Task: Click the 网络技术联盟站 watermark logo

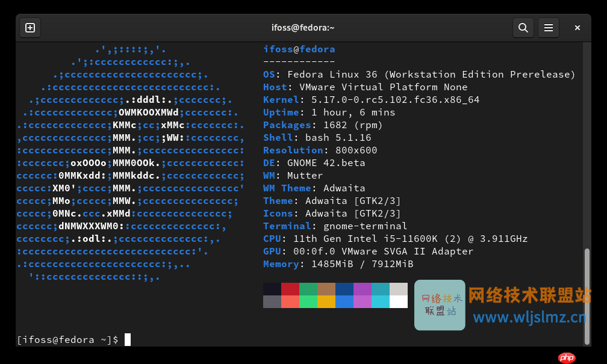Action: (440, 305)
